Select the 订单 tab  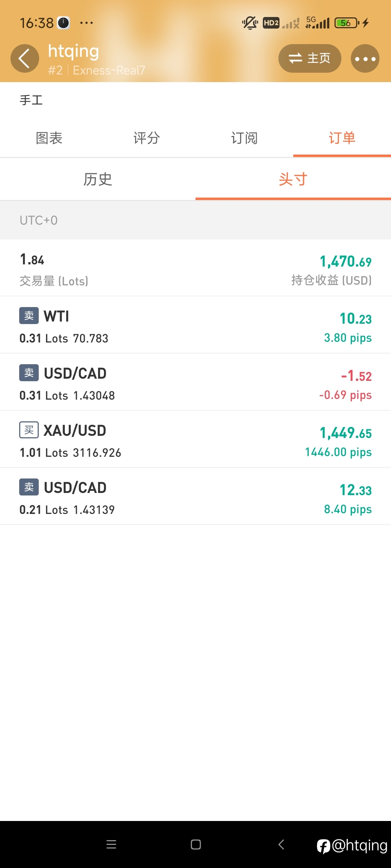pos(342,138)
